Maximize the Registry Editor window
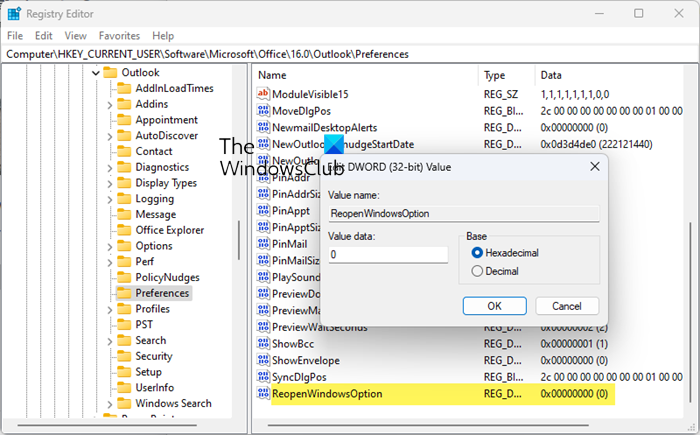Screen dimensions: 700x435 click(x=639, y=13)
